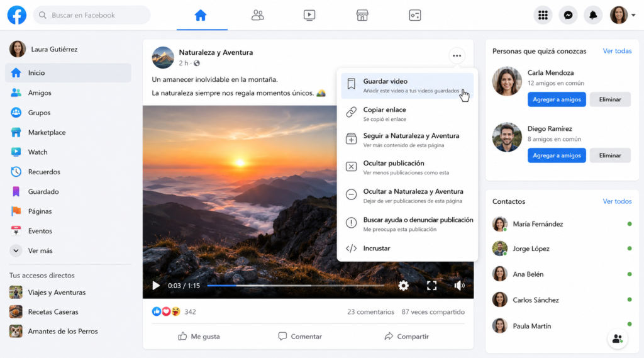Select Buscar ayuda o denunciar publicación
Image resolution: width=644 pixels, height=358 pixels.
407,224
